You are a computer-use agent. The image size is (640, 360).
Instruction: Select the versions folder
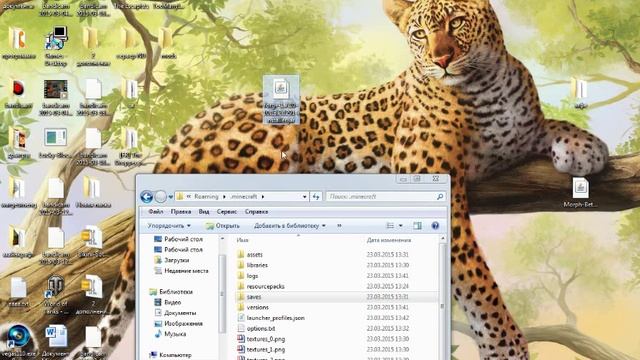[x=258, y=307]
